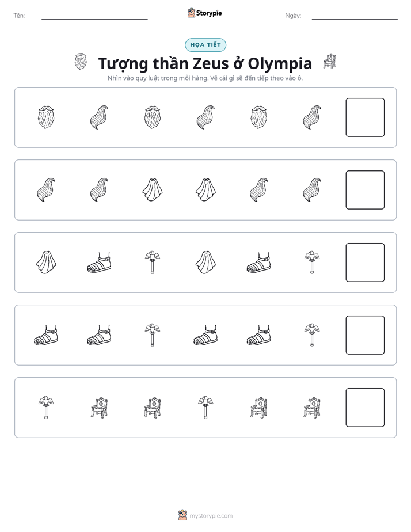Select the first beard in row one
This screenshot has width=411, height=532.
coord(46,117)
